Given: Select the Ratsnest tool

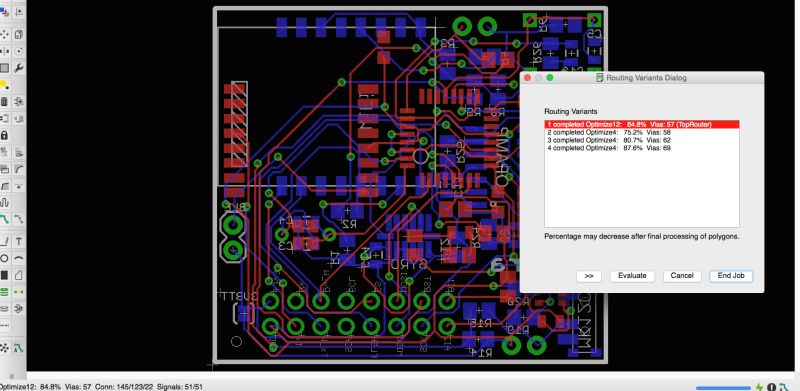Looking at the screenshot, I should (x=5, y=348).
